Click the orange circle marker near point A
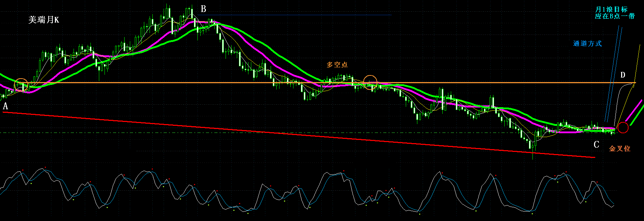 (x=21, y=85)
